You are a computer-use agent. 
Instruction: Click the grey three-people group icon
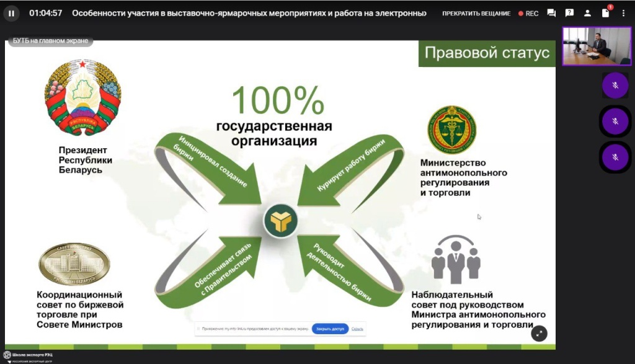tap(456, 259)
